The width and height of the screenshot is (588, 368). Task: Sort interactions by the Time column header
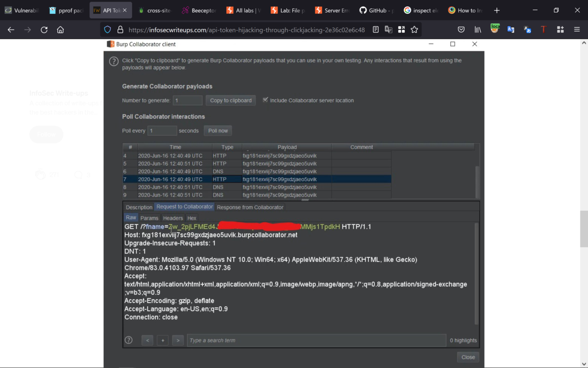point(175,147)
